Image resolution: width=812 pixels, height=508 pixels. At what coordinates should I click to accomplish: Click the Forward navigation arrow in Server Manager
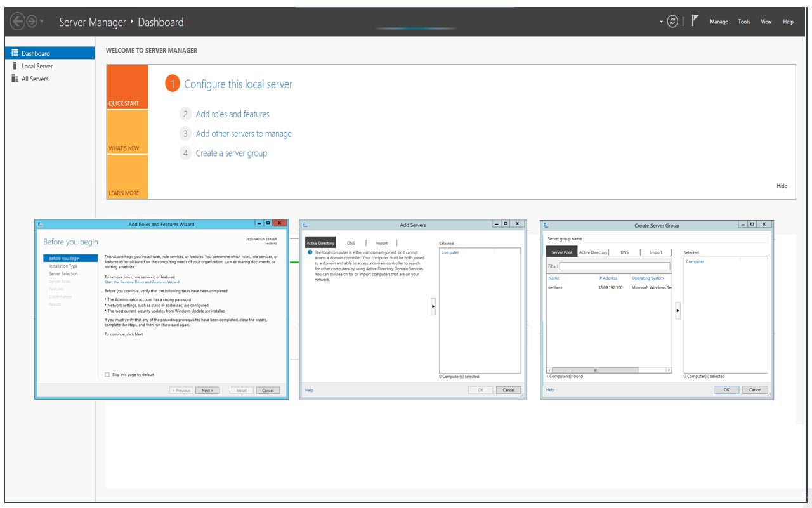[31, 22]
